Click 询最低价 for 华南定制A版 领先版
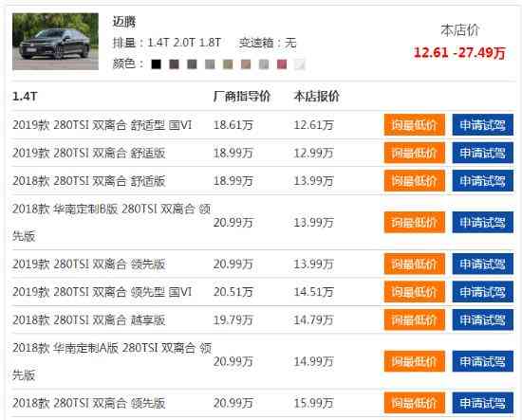Viewport: 522px width, 420px height. click(x=414, y=361)
